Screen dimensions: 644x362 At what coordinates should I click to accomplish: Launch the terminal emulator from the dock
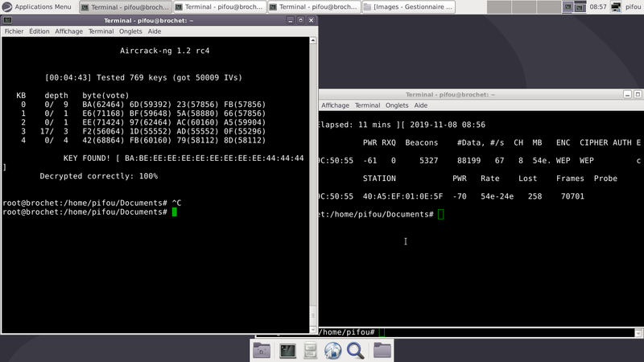[287, 351]
